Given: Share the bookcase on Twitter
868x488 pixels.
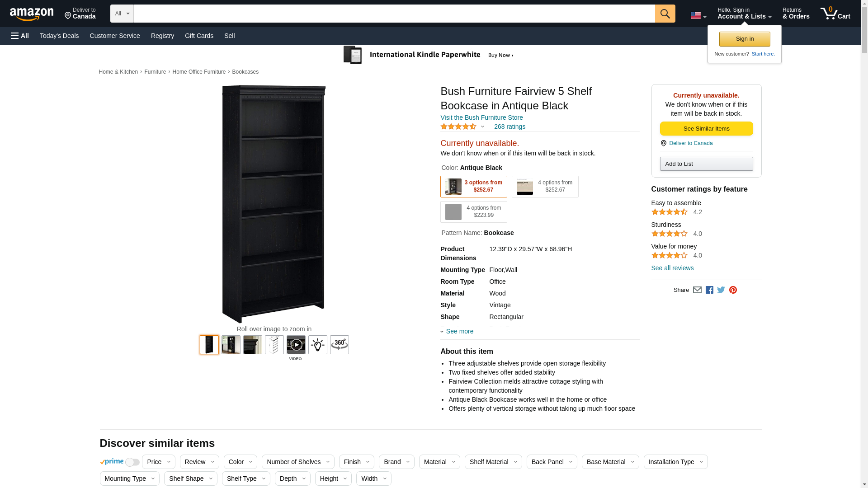Looking at the screenshot, I should pyautogui.click(x=721, y=290).
